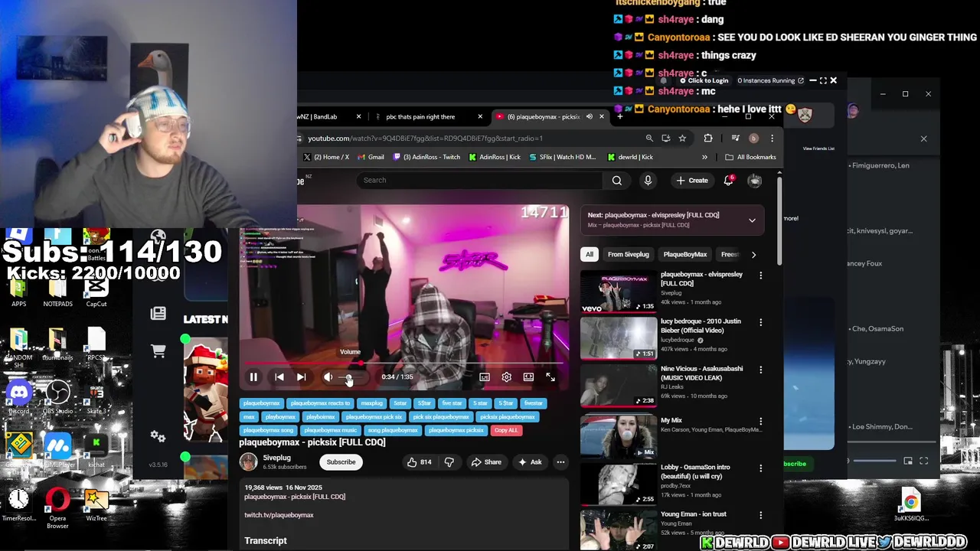Open the AdinRoss Twitch bookmark

[426, 158]
